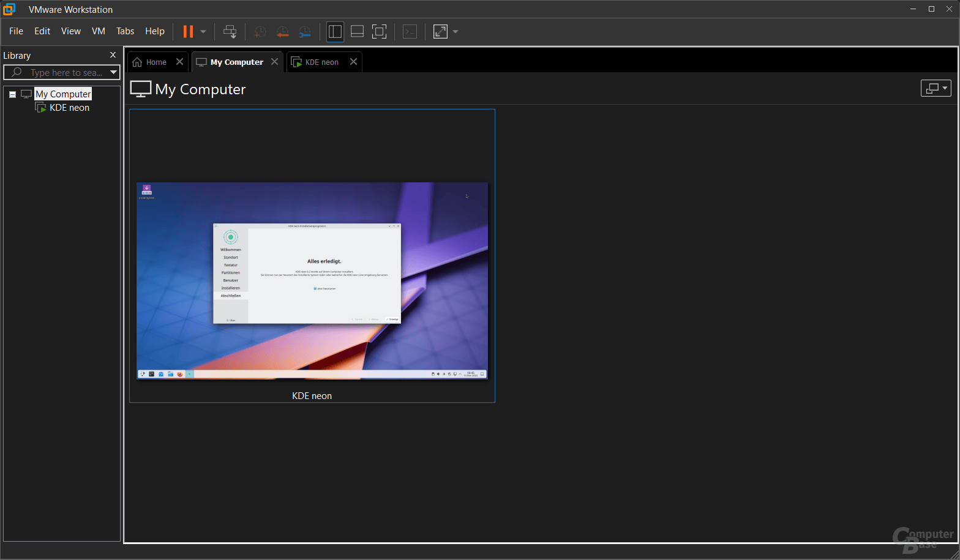
Task: Collapse the My Computer tree node
Action: (x=12, y=94)
